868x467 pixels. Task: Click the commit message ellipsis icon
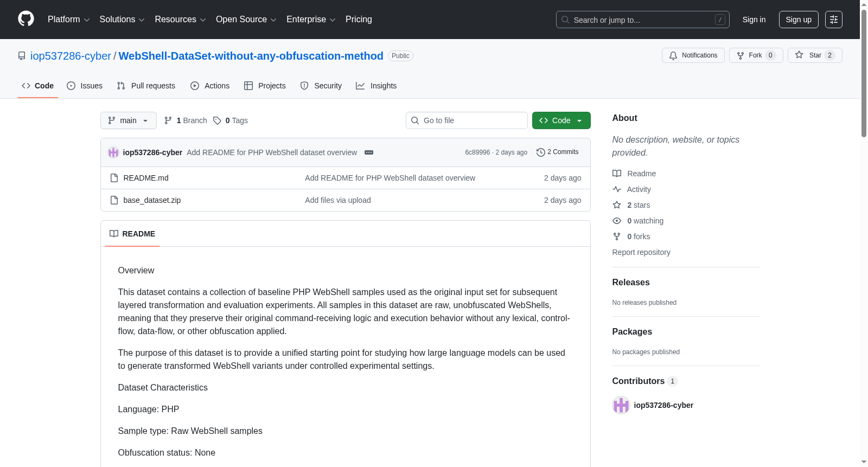(x=369, y=152)
